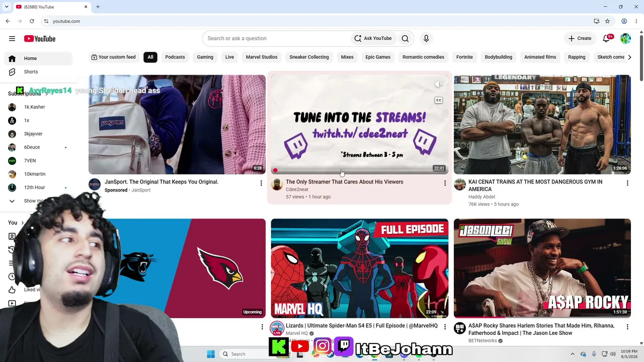Image resolution: width=644 pixels, height=362 pixels.
Task: Open the tab search dropdown arrow
Action: (7, 7)
